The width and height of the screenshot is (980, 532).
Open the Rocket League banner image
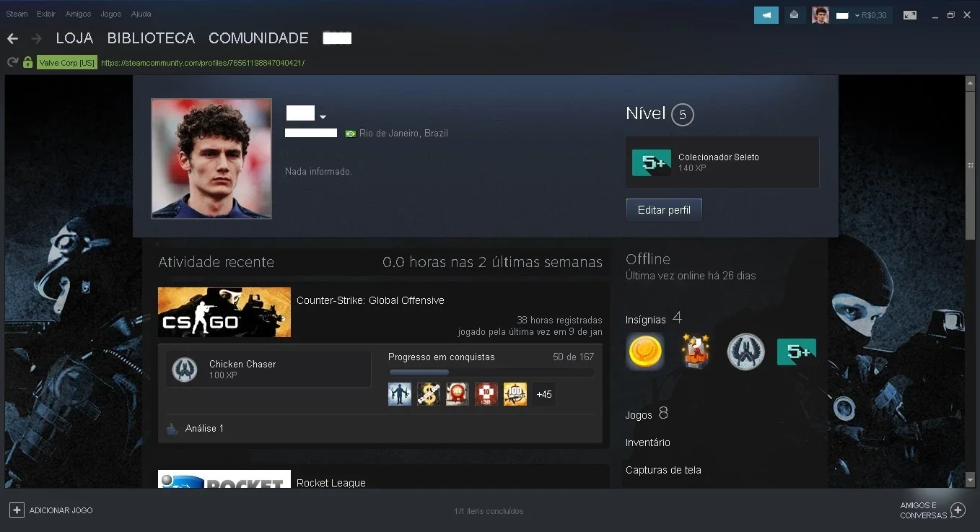click(x=224, y=479)
